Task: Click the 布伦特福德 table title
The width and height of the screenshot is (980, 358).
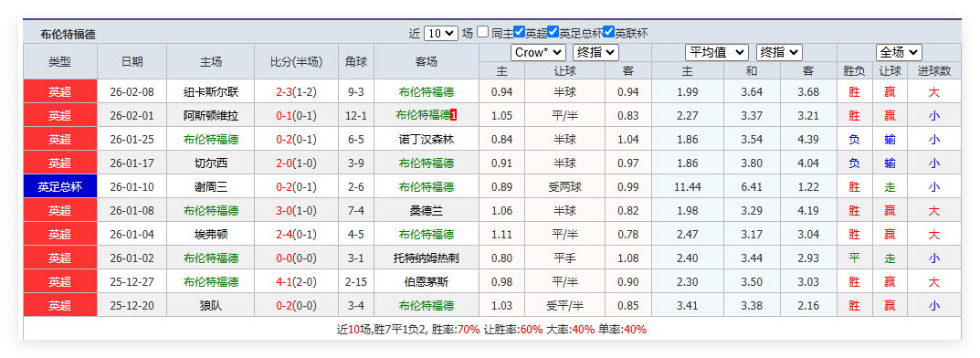Action: (68, 35)
